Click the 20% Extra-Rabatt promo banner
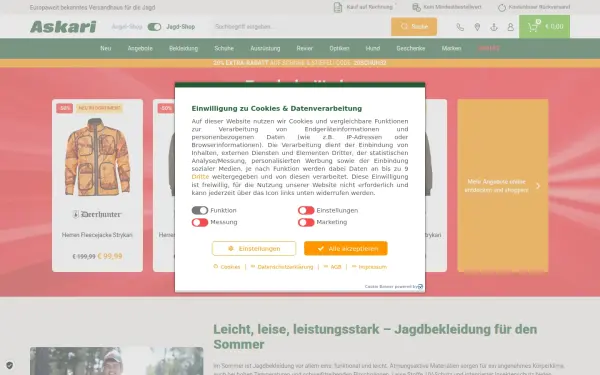Screen dimensions: 600x375 (x=300, y=63)
